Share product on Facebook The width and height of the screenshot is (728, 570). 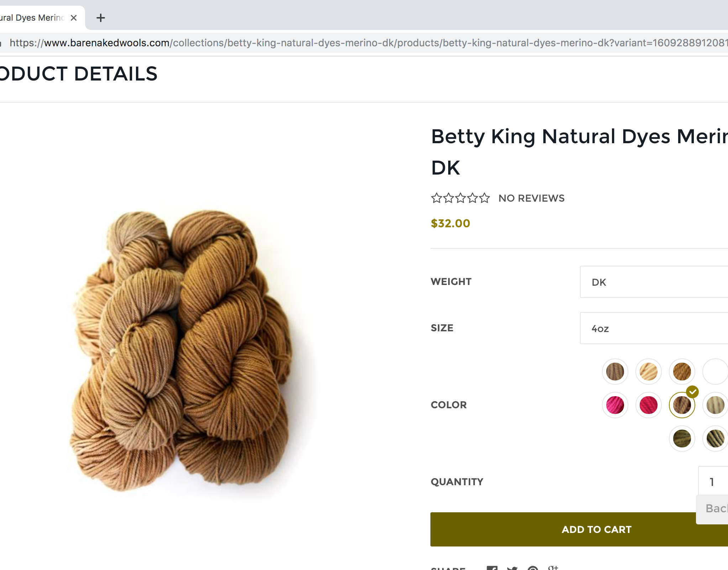pos(492,568)
